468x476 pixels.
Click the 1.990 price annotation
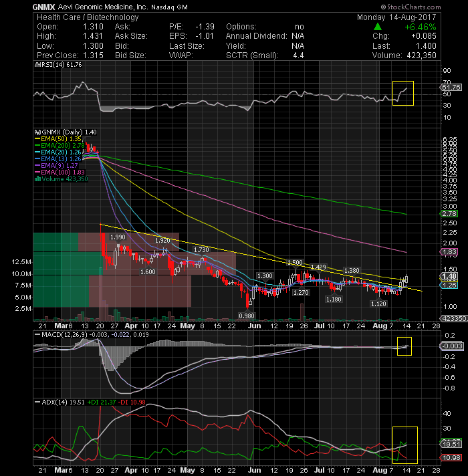click(x=118, y=237)
